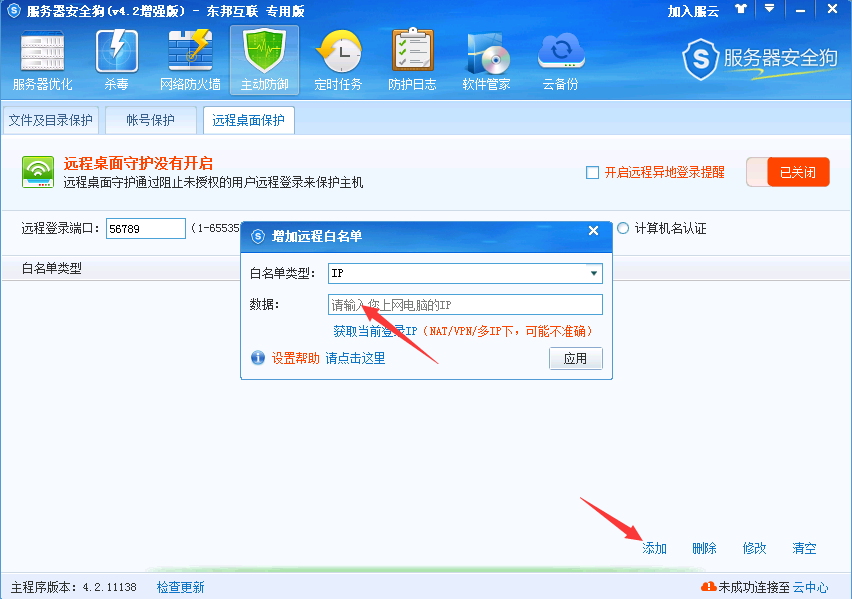Click the 白名单类型 column header
The width and height of the screenshot is (852, 599).
coord(52,269)
